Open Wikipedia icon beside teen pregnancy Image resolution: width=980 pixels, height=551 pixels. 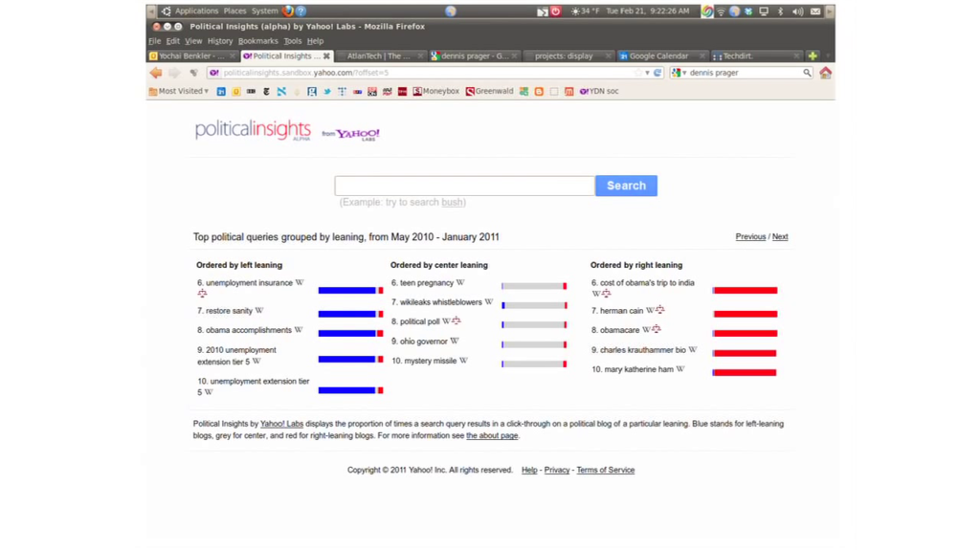[460, 282]
